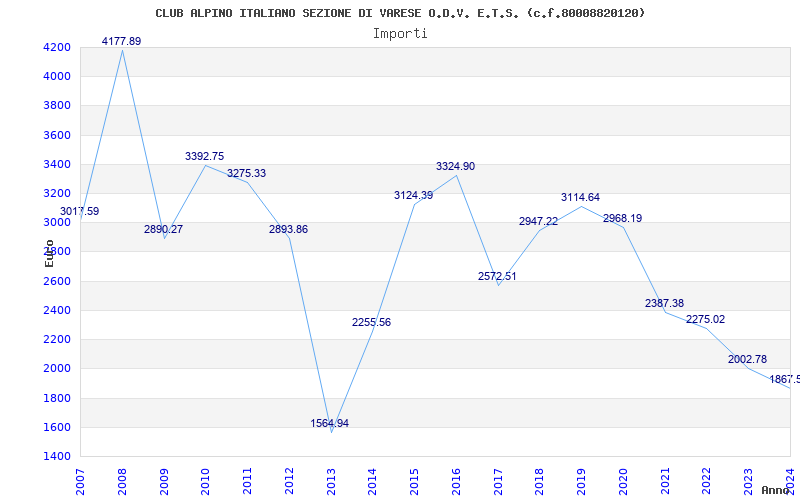The height and width of the screenshot is (500, 800).
Task: Click the y-axis value 3400
Action: (57, 164)
